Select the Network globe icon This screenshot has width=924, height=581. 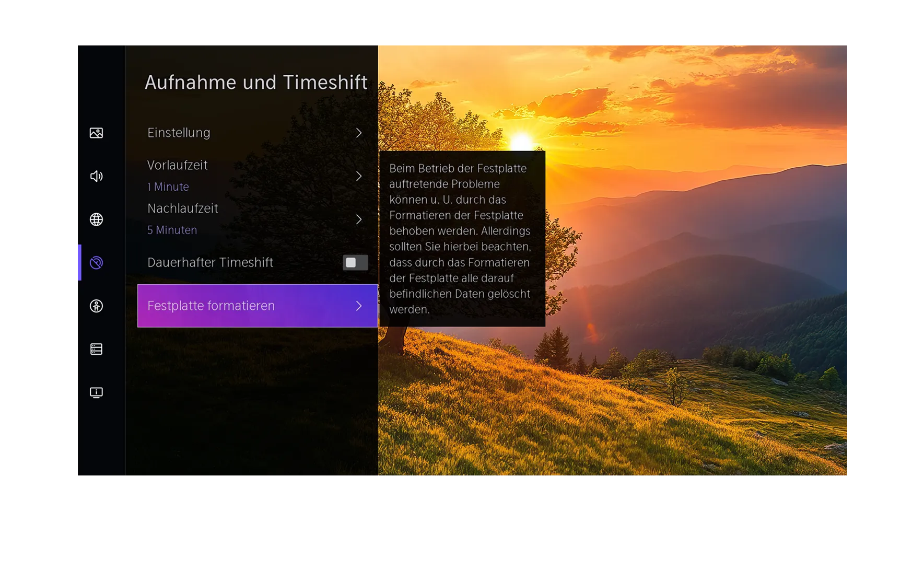(96, 219)
